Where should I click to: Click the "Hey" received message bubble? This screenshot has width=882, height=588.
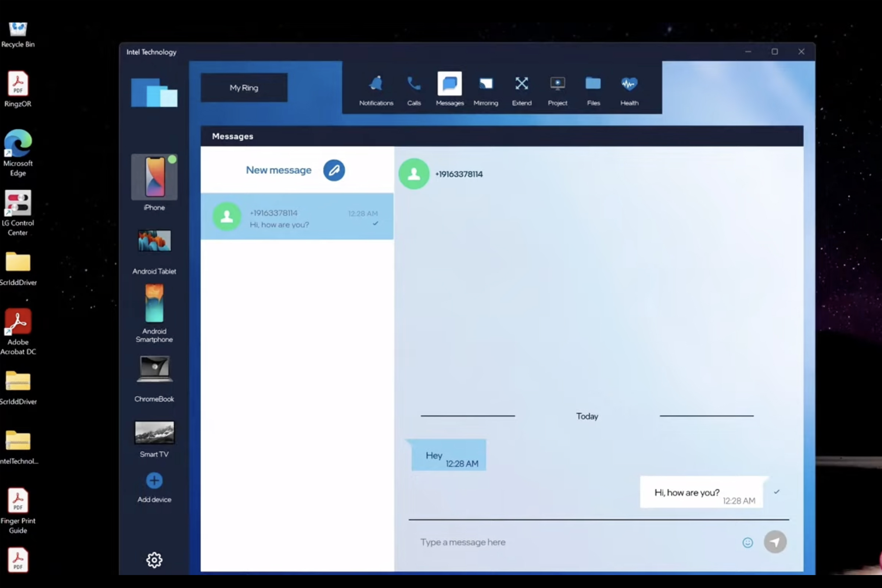tap(448, 455)
